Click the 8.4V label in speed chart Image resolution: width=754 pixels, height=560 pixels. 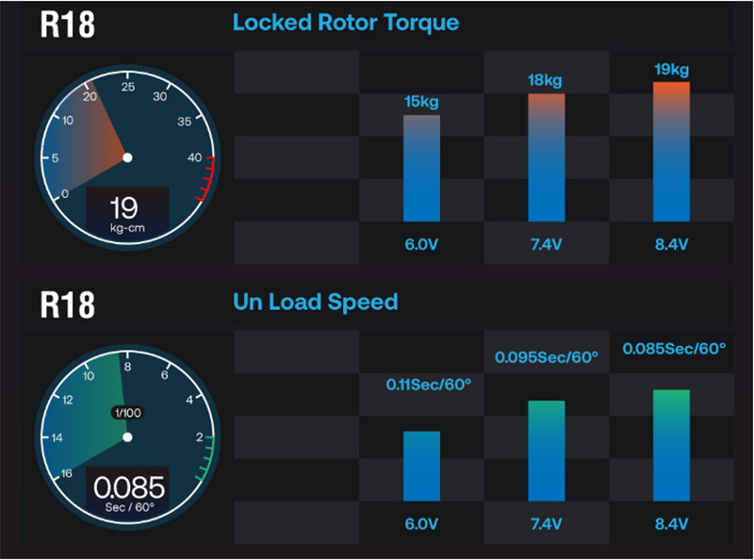671,522
